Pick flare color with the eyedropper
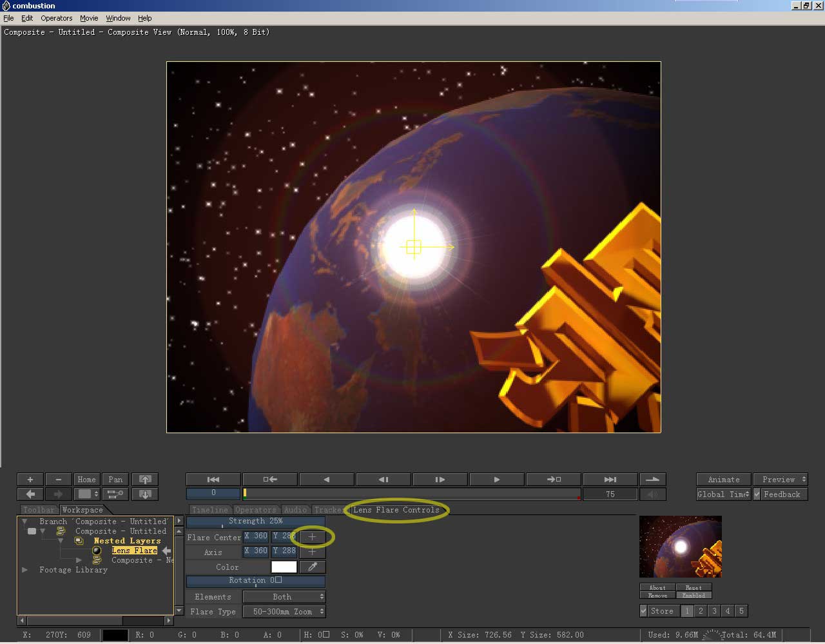The width and height of the screenshot is (825, 644). [313, 567]
